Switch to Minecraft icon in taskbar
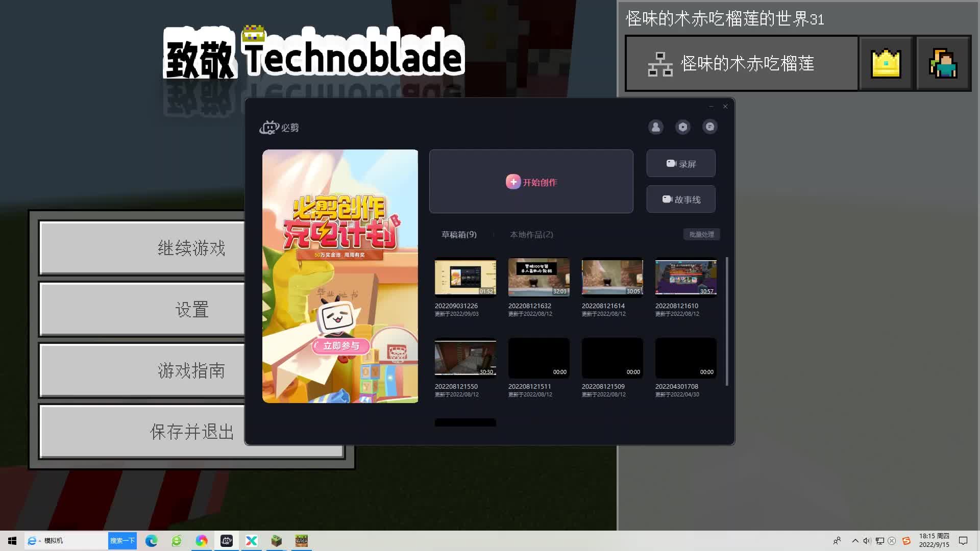This screenshot has width=980, height=551. (302, 541)
